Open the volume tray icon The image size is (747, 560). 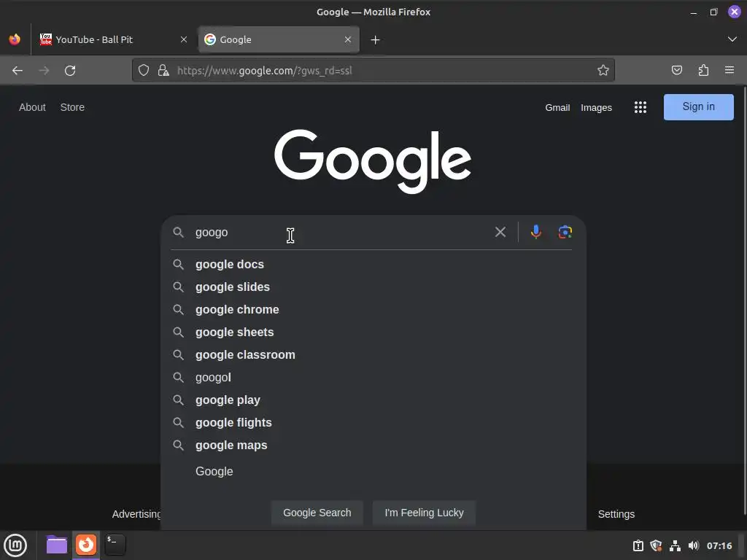point(694,545)
